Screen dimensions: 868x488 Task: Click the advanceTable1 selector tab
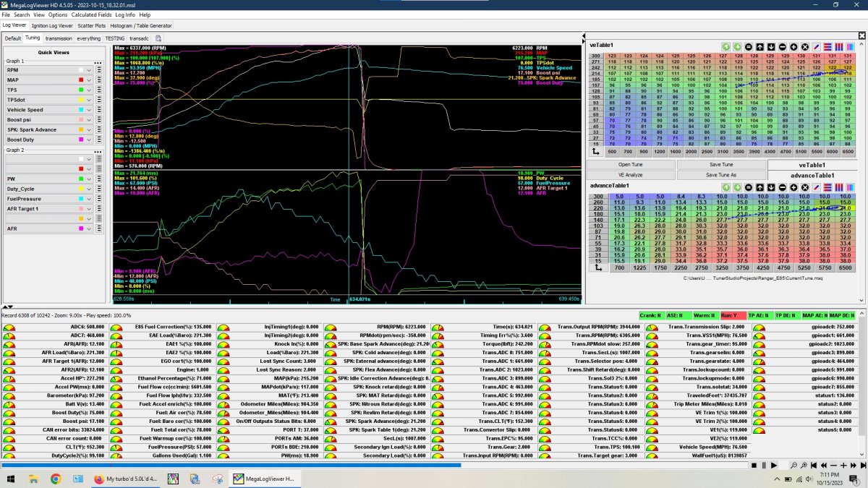point(812,175)
